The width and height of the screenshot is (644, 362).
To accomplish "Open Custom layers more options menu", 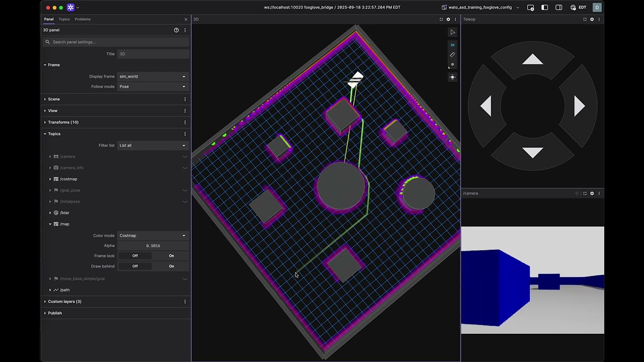I will [185, 302].
